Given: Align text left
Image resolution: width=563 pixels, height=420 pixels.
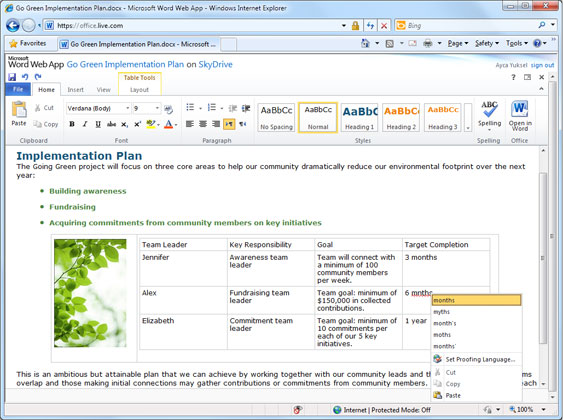Looking at the screenshot, I should tap(190, 124).
